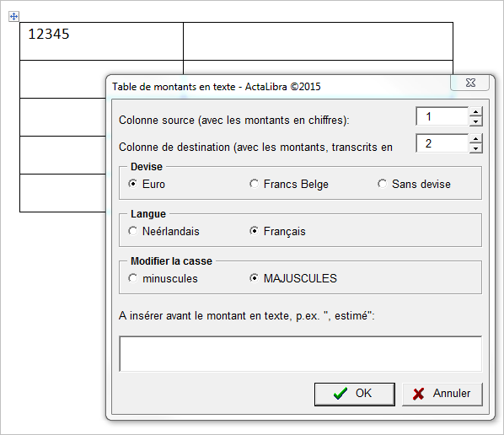Viewport: 504px width, 435px height.
Task: Increase the Colonne de destination value
Action: tap(475, 138)
